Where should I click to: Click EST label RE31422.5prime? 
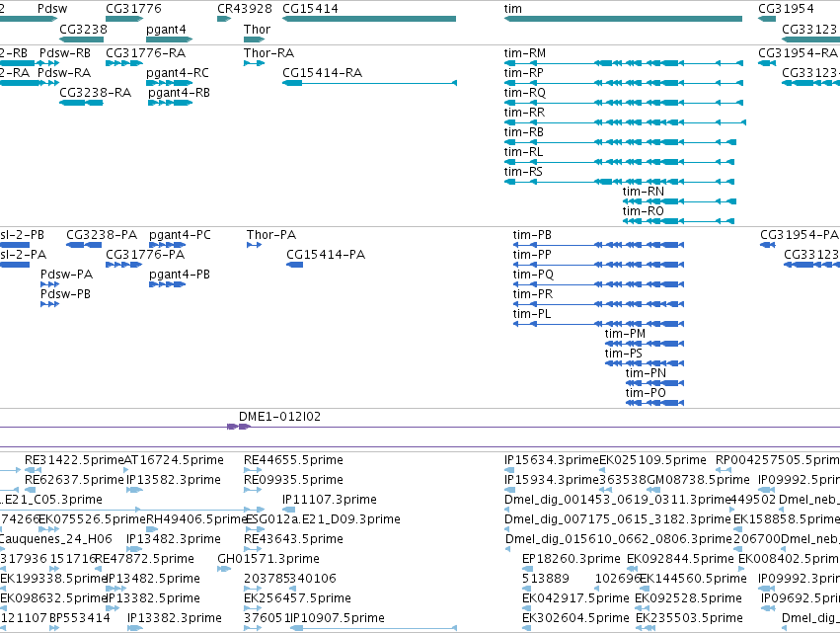tap(74, 460)
